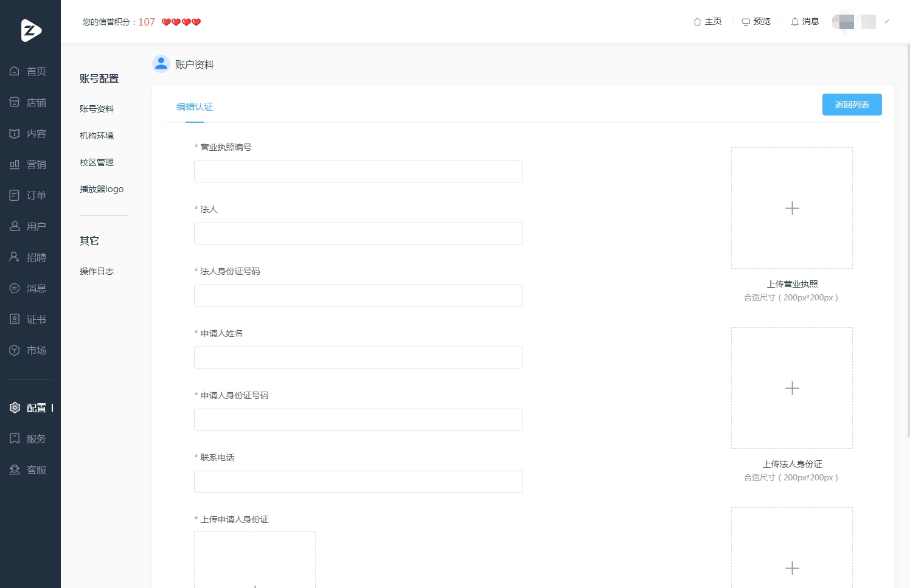
Task: Click the 账号配置 section heading
Action: [99, 78]
